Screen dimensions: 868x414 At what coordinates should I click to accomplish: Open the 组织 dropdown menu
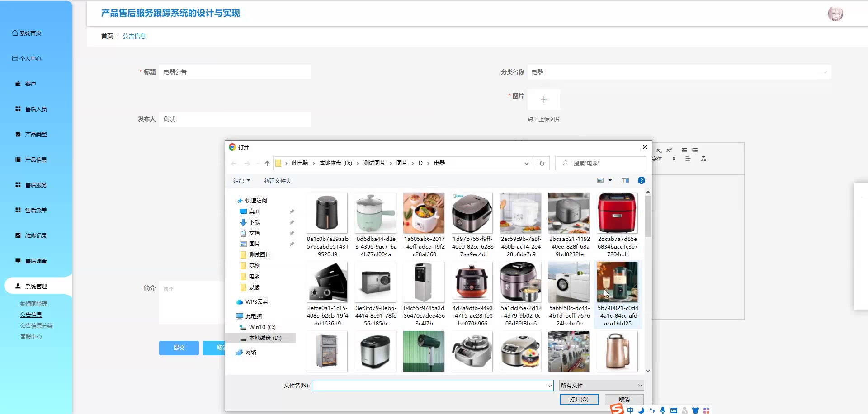(241, 181)
